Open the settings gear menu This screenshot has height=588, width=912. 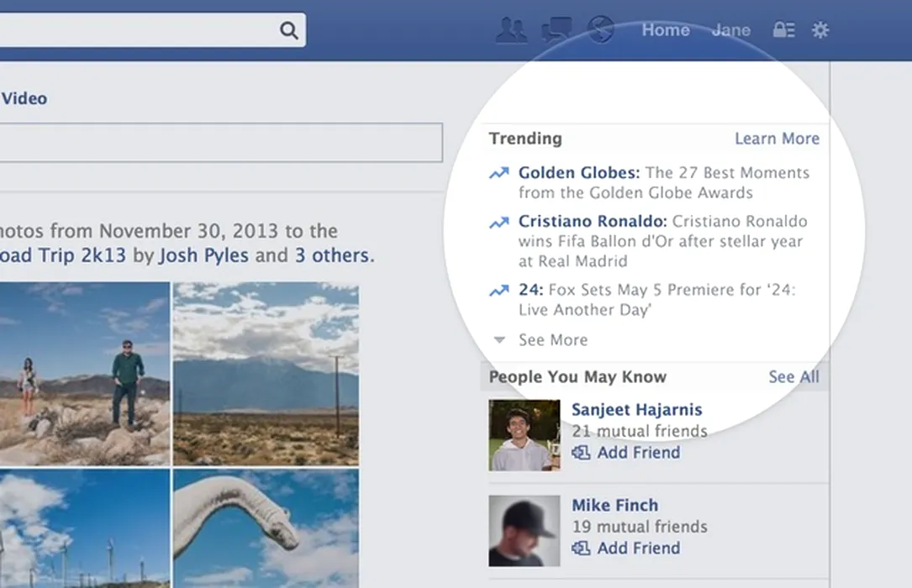pos(820,30)
